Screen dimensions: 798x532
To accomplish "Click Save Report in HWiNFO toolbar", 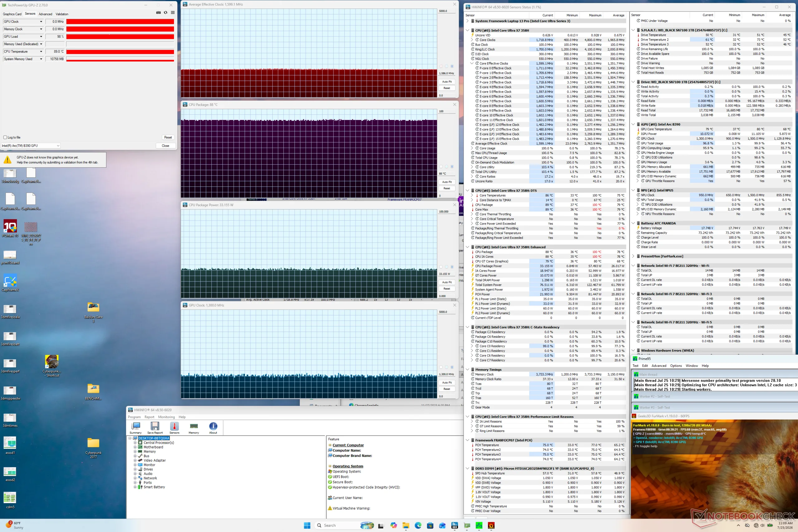I will [x=155, y=428].
